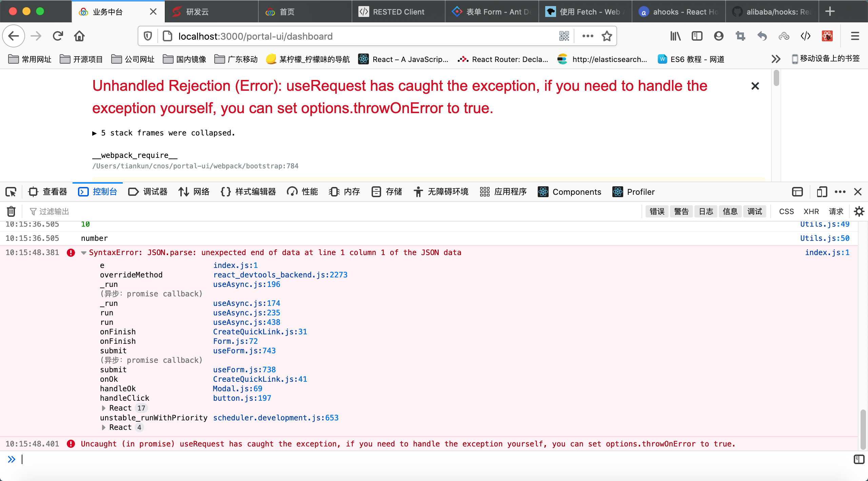Screen dimensions: 868x481
Task: Open the useForm.js:743 source link
Action: pyautogui.click(x=244, y=351)
